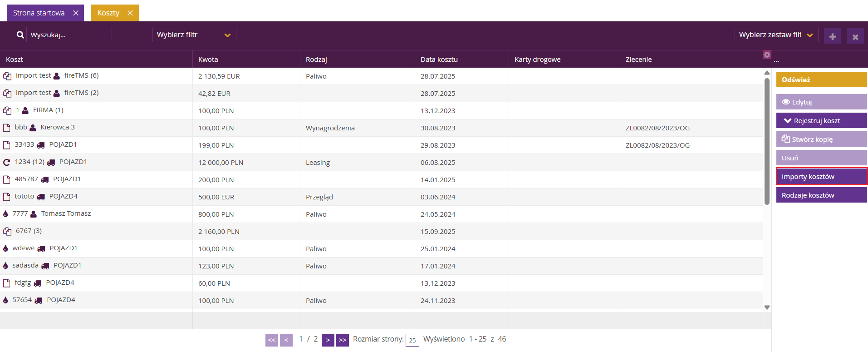This screenshot has width=868, height=352.
Task: Click the document icon in bbb row
Action: tap(7, 128)
